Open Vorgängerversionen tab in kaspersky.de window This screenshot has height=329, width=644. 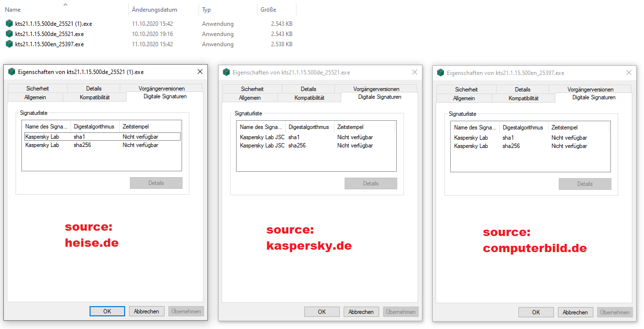pos(376,89)
